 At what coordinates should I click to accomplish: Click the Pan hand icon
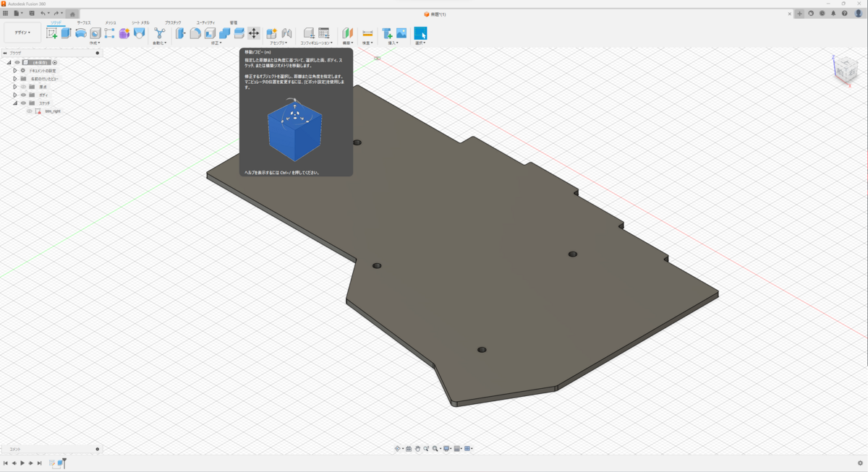tap(417, 448)
